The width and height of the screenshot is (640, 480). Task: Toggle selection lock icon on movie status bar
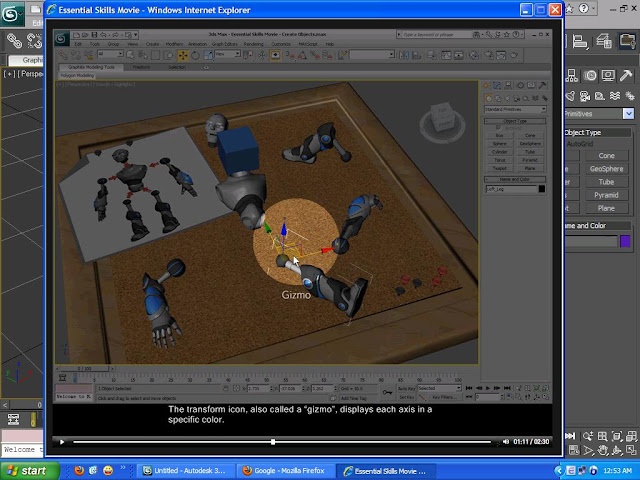coord(225,388)
